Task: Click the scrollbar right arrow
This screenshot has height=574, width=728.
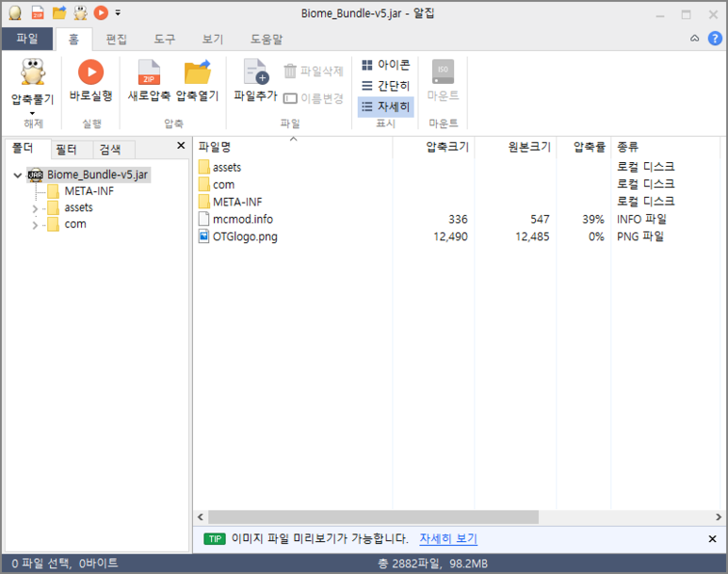Action: tap(719, 517)
